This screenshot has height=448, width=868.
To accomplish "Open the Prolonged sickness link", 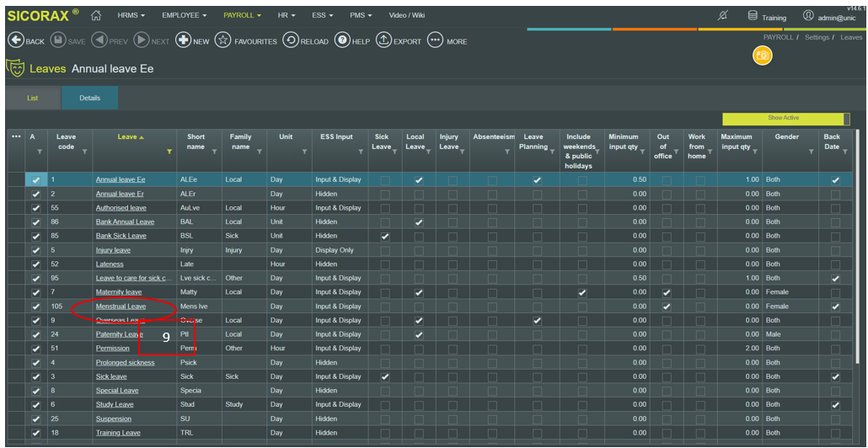I will 125,362.
